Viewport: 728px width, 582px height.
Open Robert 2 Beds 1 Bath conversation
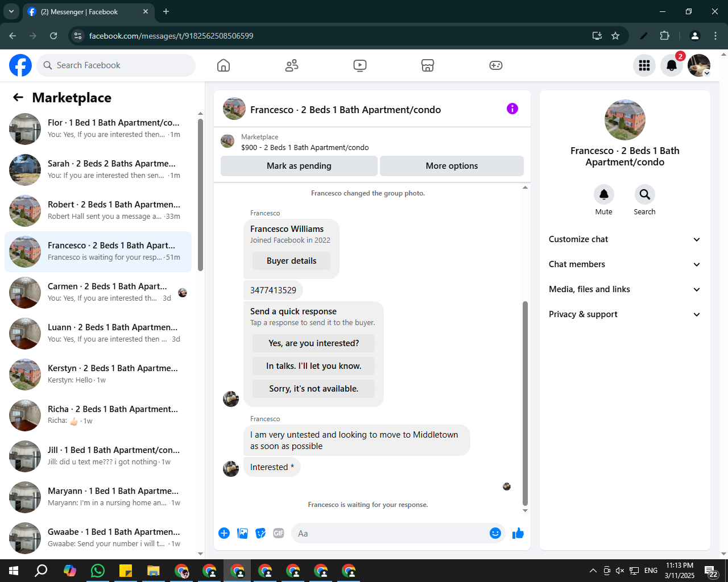(98, 211)
